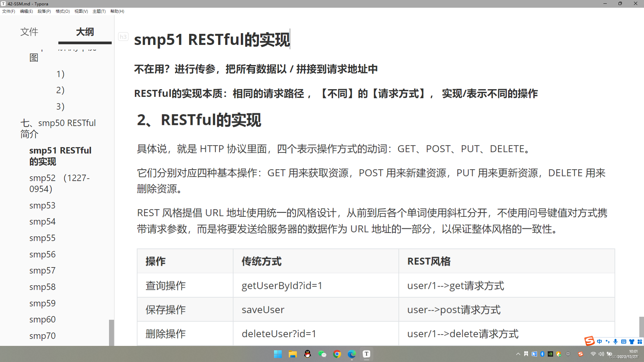
Task: Open NVIDIA settings from the system tray
Action: (x=550, y=354)
